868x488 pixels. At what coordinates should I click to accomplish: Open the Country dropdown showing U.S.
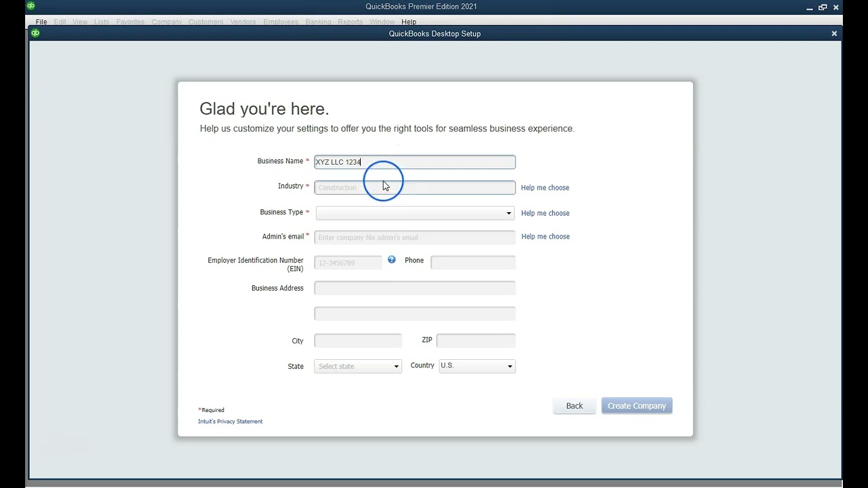point(477,366)
